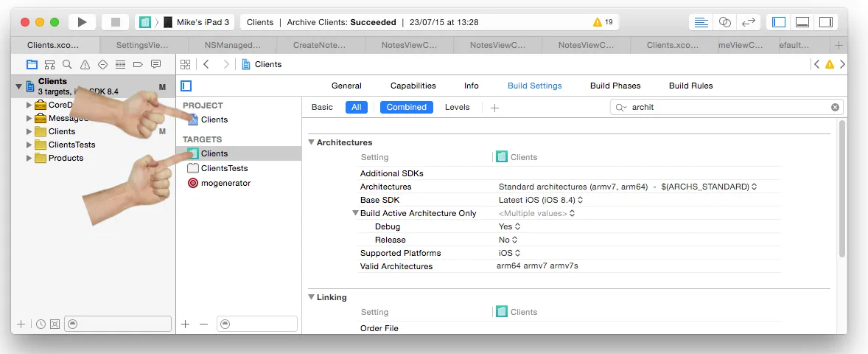
Task: Switch settings filter to All
Action: (357, 108)
